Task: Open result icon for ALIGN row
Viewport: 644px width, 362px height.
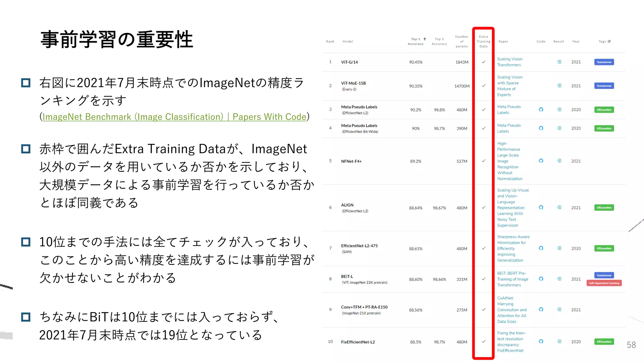Action: pos(559,207)
